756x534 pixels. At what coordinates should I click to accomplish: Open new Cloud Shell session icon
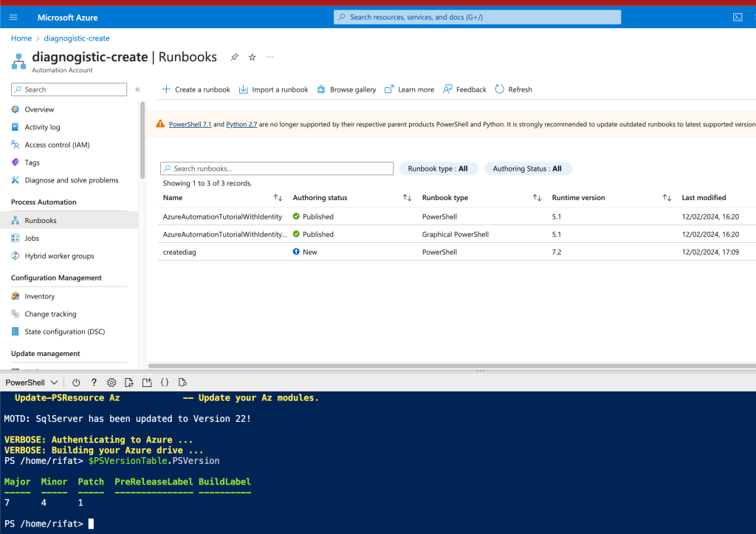[x=147, y=383]
